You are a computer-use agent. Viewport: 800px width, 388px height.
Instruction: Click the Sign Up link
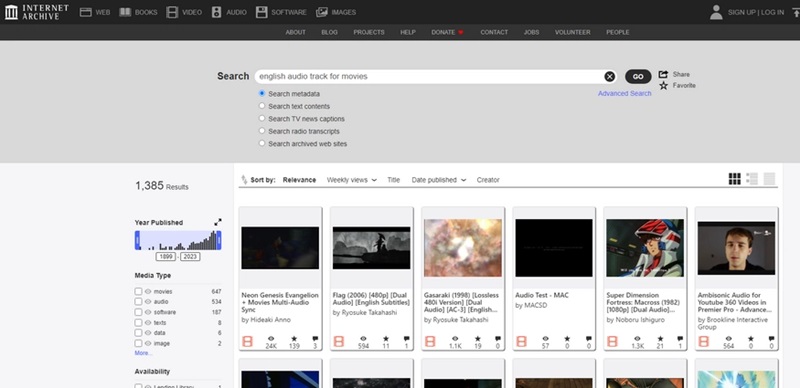[742, 12]
